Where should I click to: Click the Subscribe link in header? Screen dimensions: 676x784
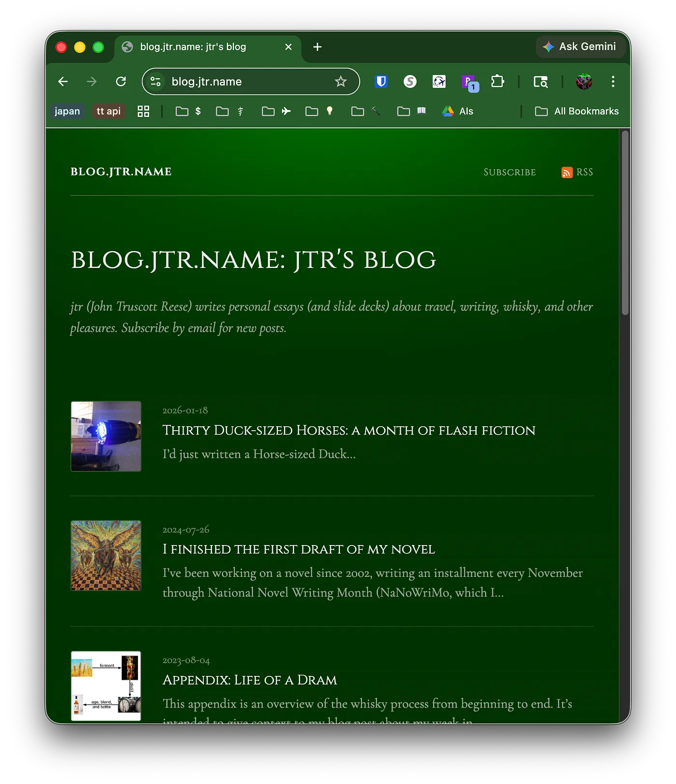(509, 172)
